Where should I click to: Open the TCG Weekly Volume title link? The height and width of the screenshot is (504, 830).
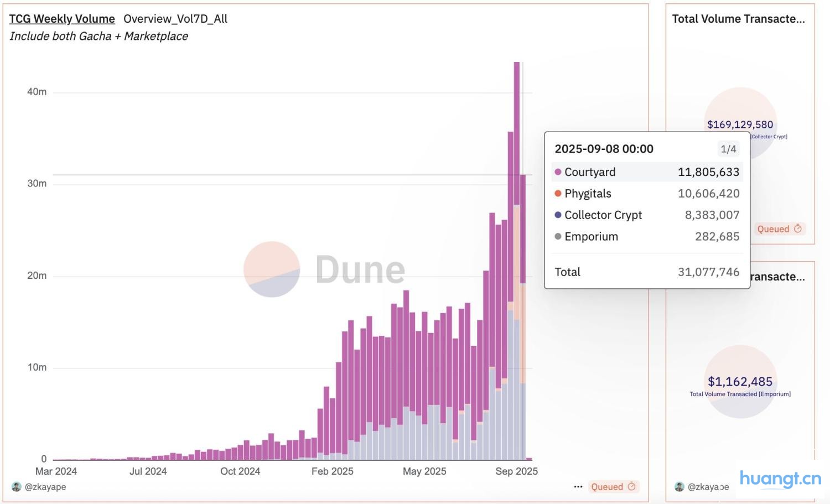pos(62,19)
